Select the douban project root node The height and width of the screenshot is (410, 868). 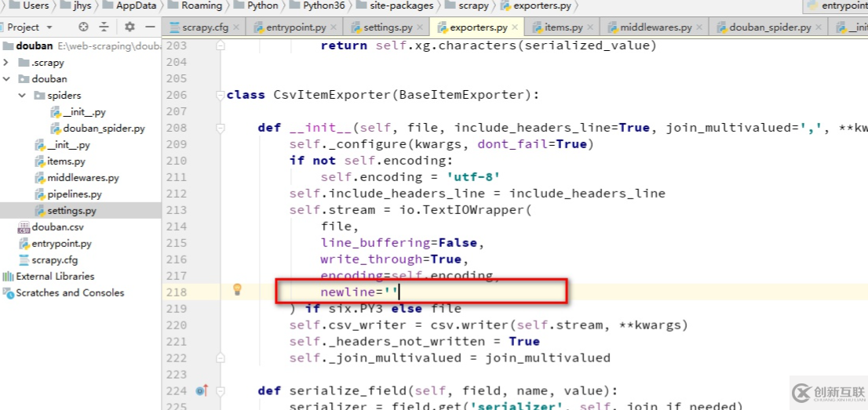tap(81, 46)
